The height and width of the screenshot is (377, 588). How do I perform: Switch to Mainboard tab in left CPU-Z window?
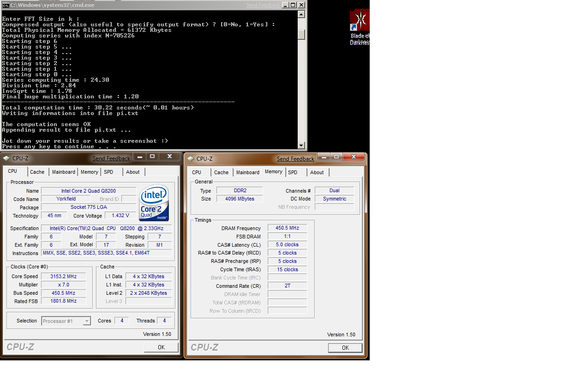point(64,172)
